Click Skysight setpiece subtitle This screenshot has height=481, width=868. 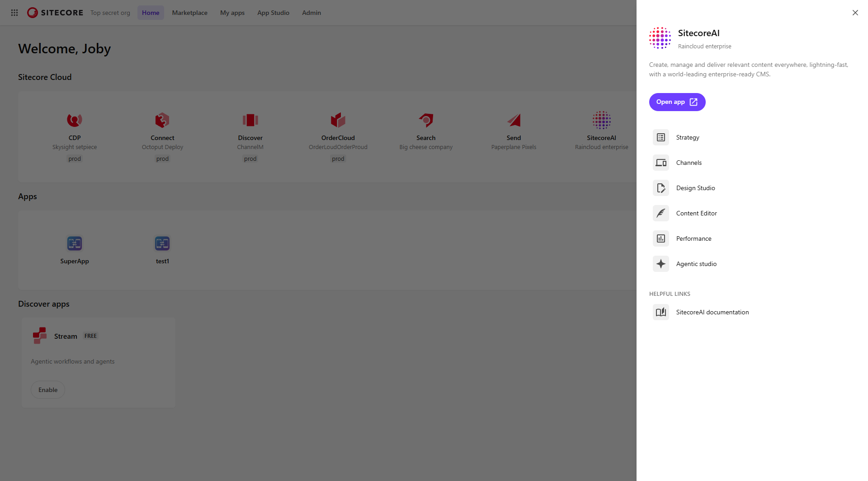point(75,147)
